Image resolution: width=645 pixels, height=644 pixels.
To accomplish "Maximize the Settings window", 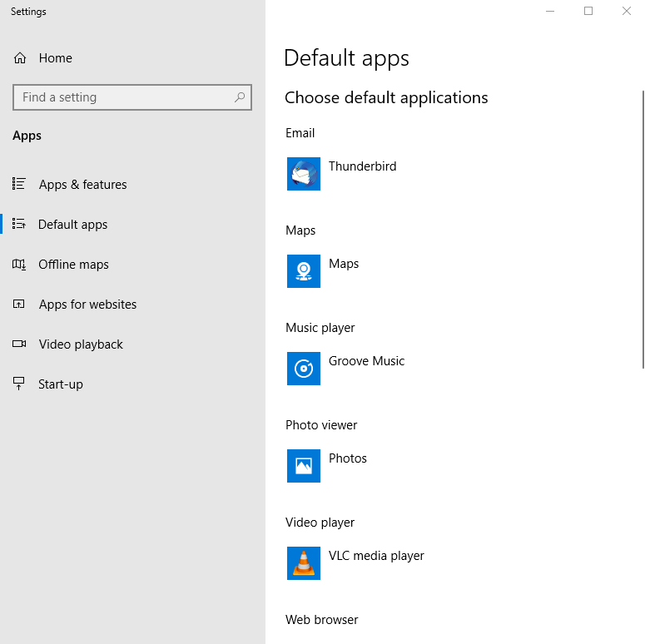I will [x=588, y=11].
